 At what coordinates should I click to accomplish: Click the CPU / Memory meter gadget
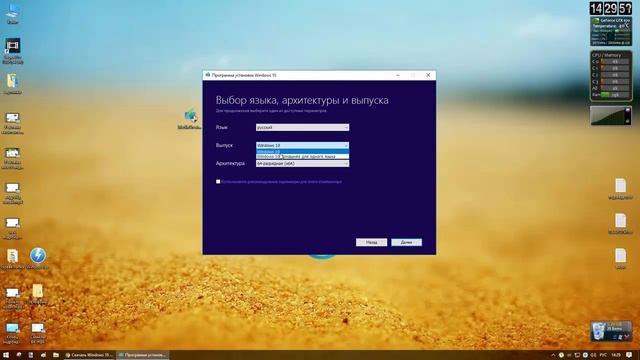(611, 76)
